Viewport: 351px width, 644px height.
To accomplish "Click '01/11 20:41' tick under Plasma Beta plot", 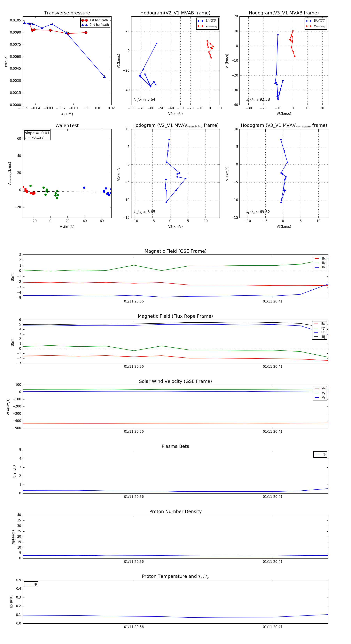I will click(x=273, y=497).
